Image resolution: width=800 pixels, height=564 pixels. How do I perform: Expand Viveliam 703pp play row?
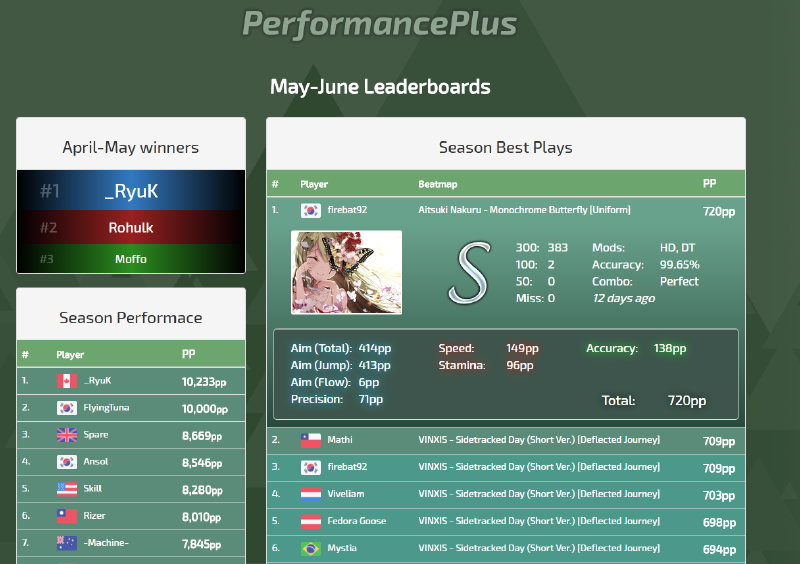[x=506, y=494]
